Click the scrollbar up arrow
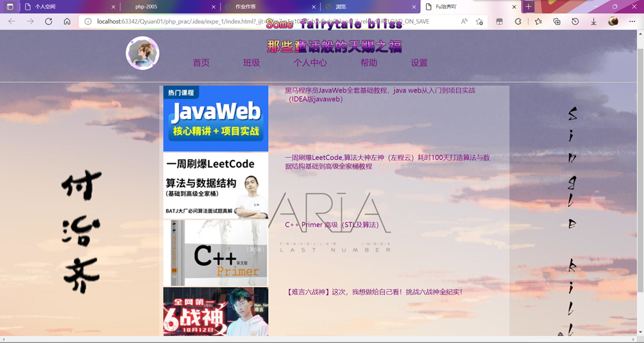This screenshot has width=644, height=343. tap(640, 34)
